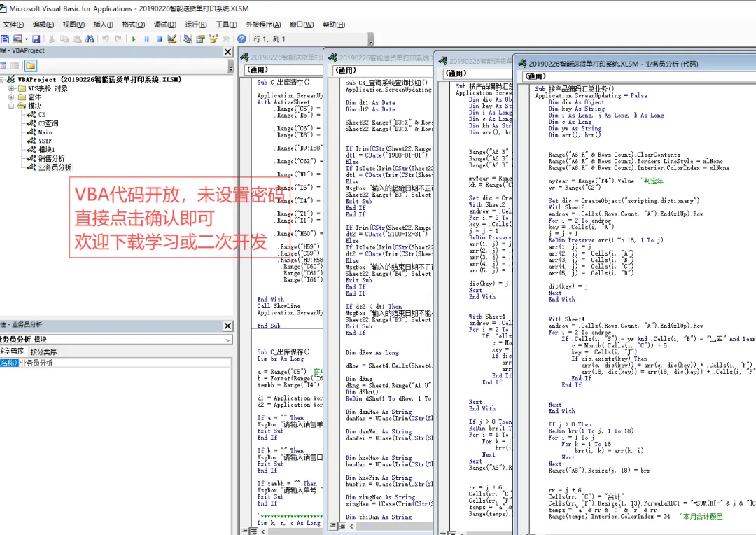The image size is (756, 535).
Task: Select the 模块1 module
Action: 47,150
